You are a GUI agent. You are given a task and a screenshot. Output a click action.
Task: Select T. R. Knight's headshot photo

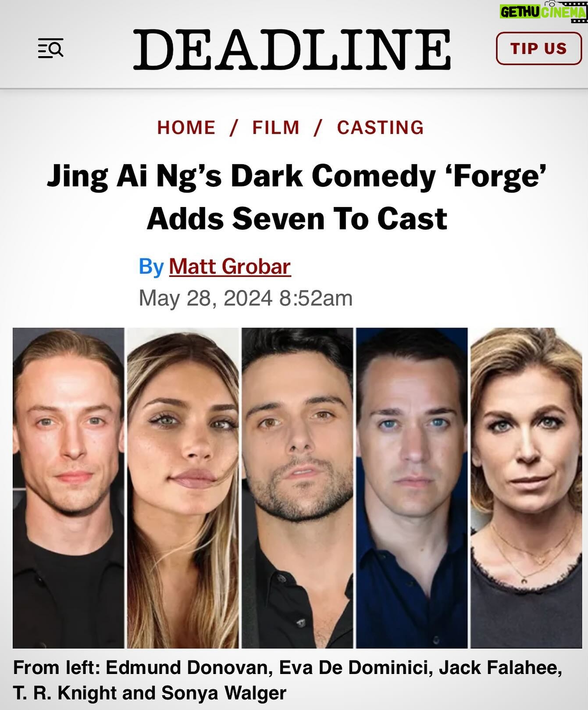(x=412, y=488)
